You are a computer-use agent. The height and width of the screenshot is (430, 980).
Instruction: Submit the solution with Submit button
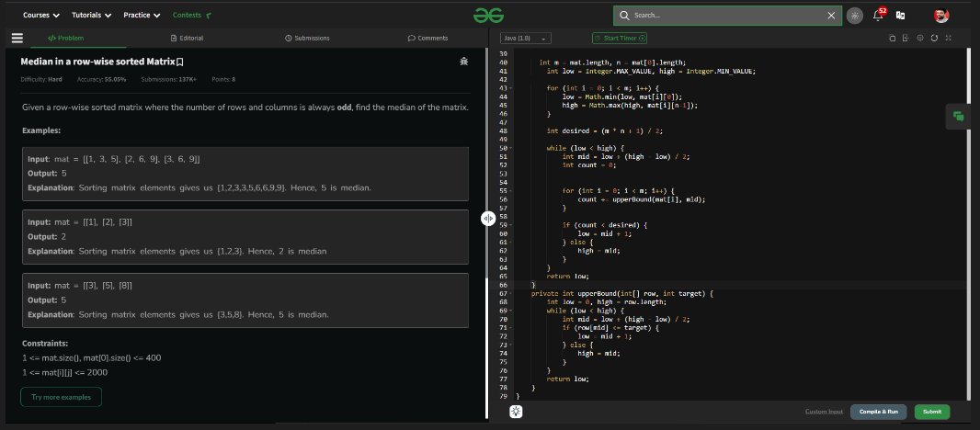click(932, 412)
